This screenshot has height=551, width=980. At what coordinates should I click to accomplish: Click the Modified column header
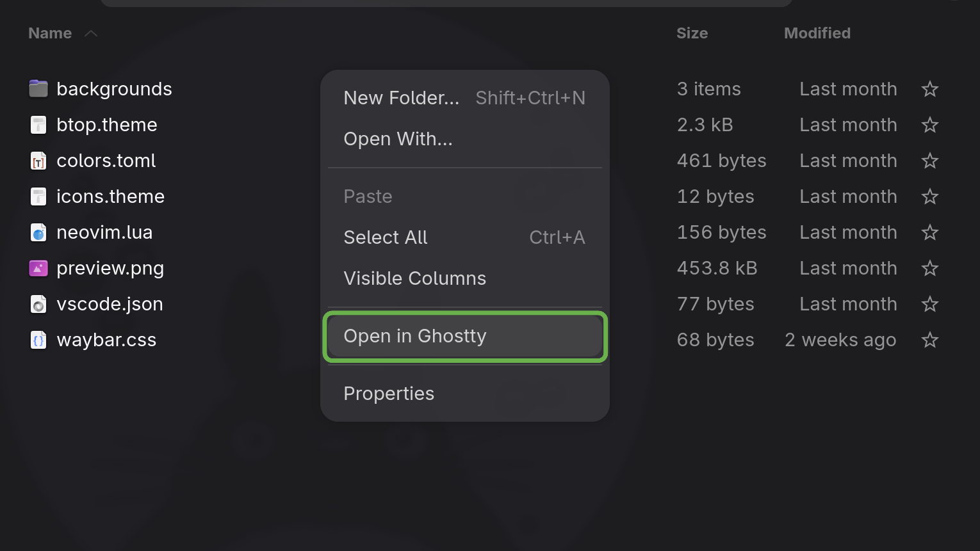(817, 33)
